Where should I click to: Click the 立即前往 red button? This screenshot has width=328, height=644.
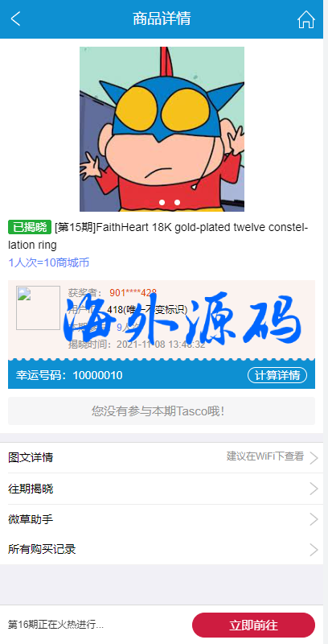pos(253,625)
